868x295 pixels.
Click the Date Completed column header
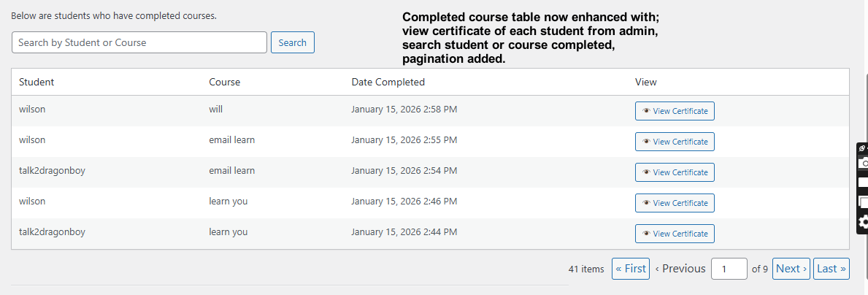point(388,82)
